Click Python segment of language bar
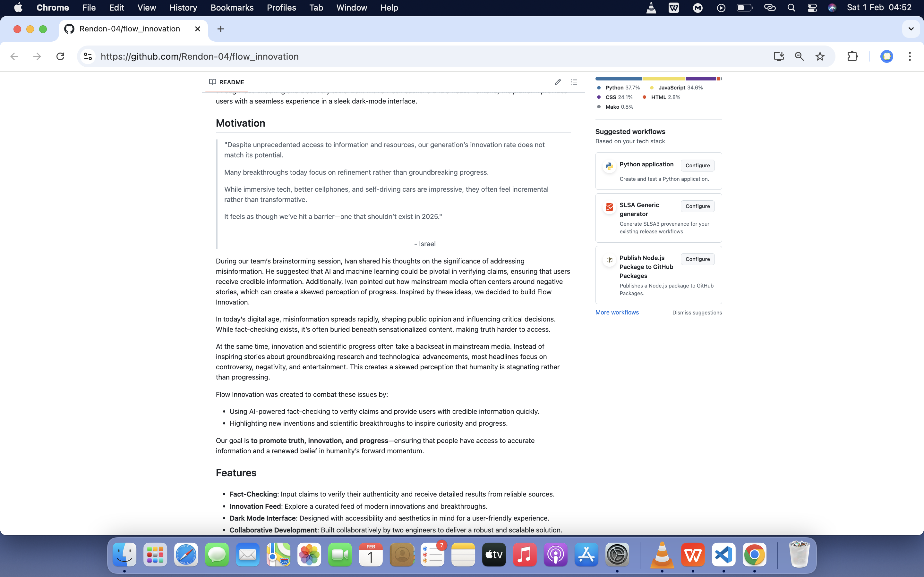This screenshot has width=924, height=577. (618, 79)
